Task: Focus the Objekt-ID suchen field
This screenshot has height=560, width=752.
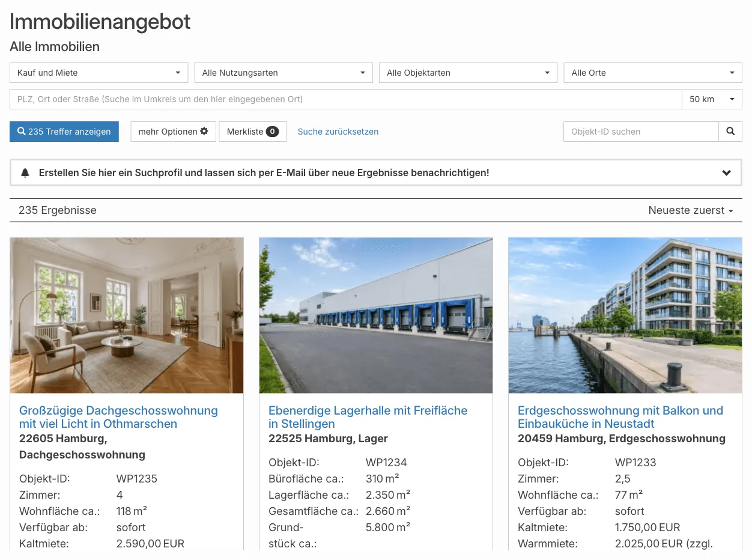Action: [x=641, y=132]
